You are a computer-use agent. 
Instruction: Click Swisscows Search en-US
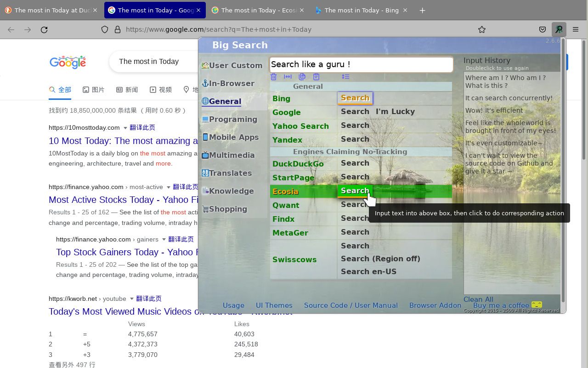click(368, 271)
